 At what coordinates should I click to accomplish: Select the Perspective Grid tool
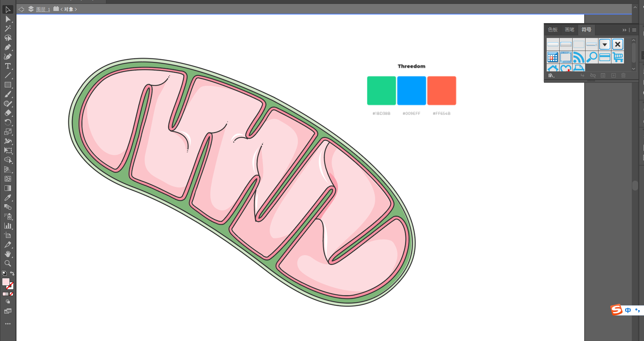pyautogui.click(x=8, y=169)
